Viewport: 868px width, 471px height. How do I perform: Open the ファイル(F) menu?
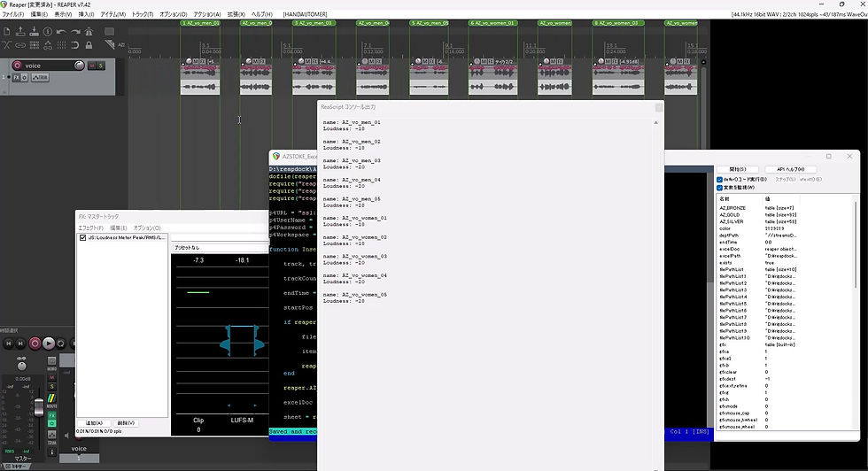[13, 14]
